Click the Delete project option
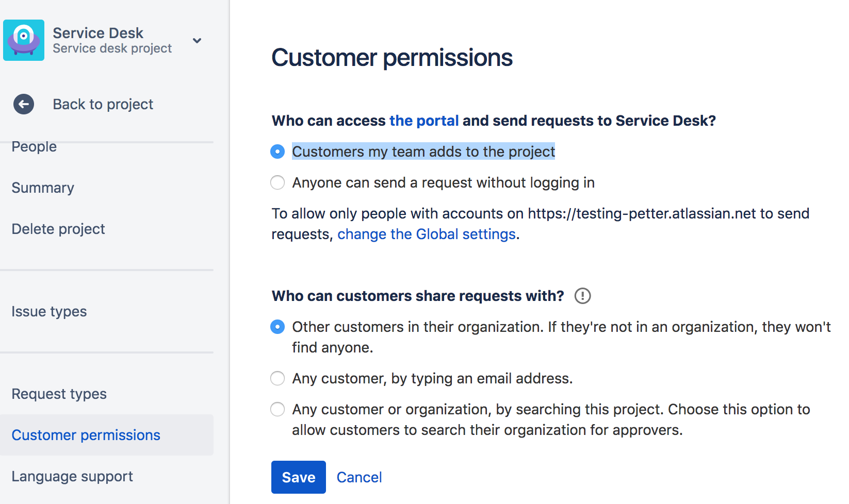The height and width of the screenshot is (504, 849). tap(58, 229)
